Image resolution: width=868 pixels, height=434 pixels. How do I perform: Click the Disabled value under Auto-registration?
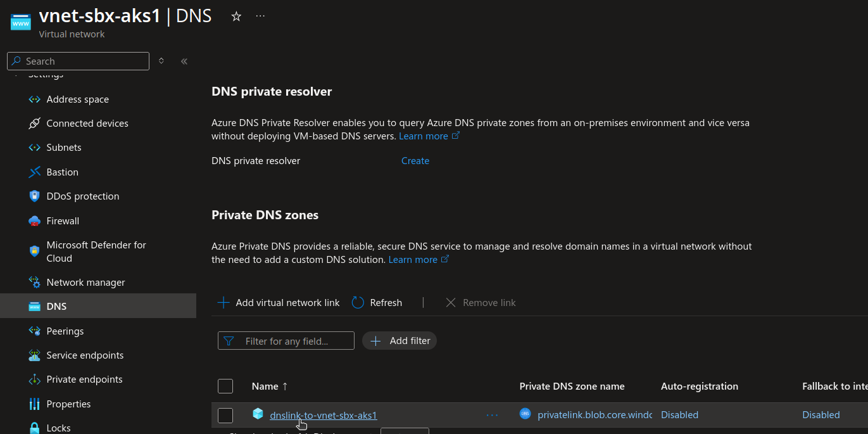point(679,415)
